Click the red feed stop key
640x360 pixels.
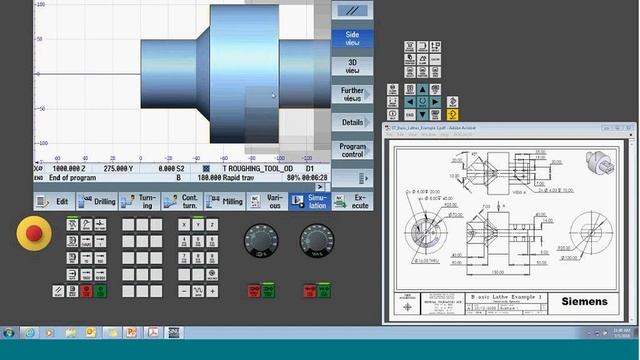(310, 291)
